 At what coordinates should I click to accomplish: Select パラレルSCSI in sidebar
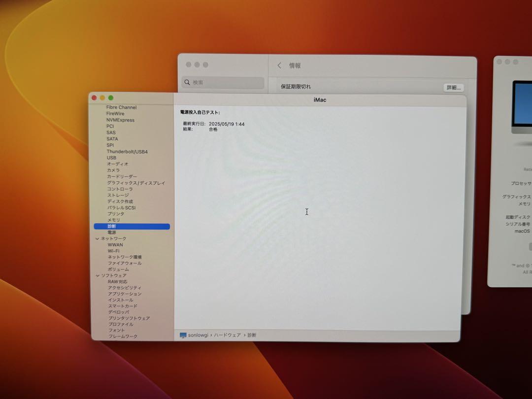click(121, 208)
